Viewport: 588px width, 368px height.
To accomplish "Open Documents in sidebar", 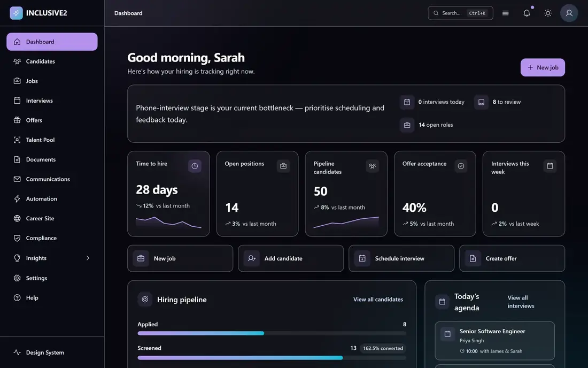I will tap(52, 159).
